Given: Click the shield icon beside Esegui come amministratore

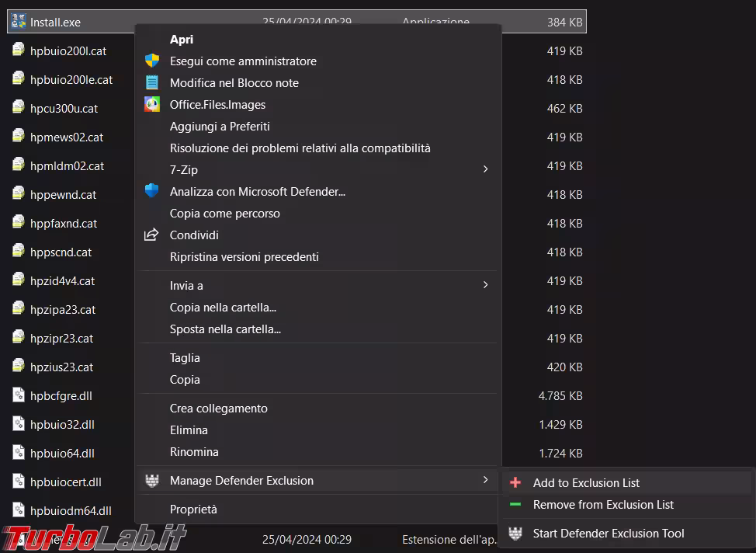Looking at the screenshot, I should 152,61.
